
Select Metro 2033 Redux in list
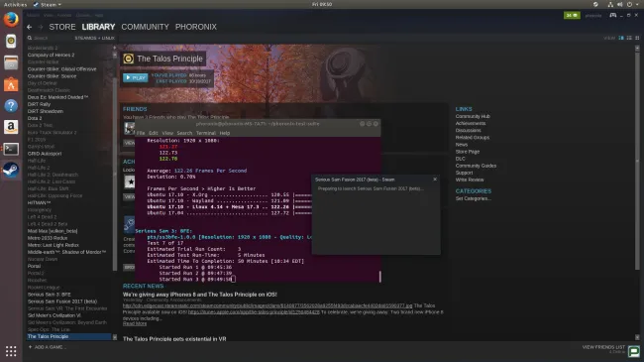tap(48, 238)
